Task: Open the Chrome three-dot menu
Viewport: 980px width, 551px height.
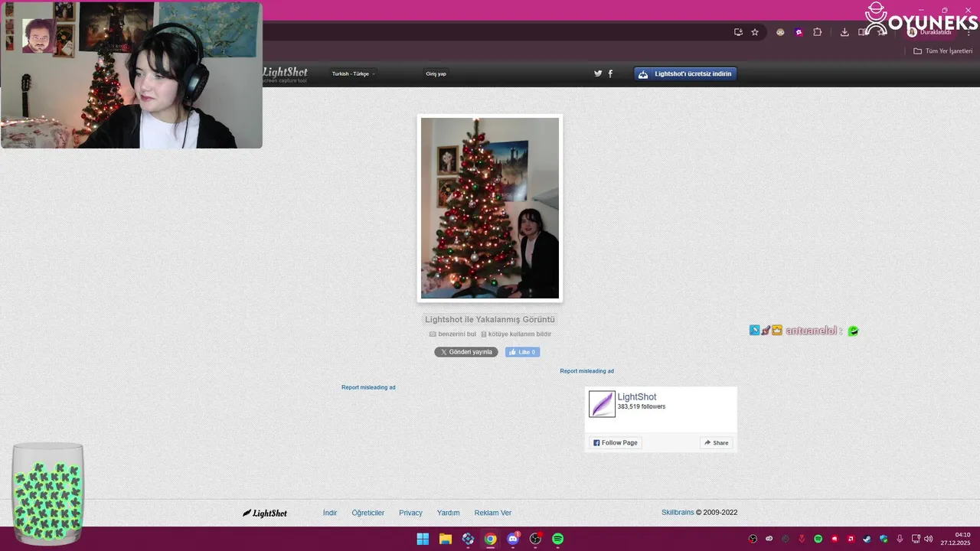Action: point(969,32)
